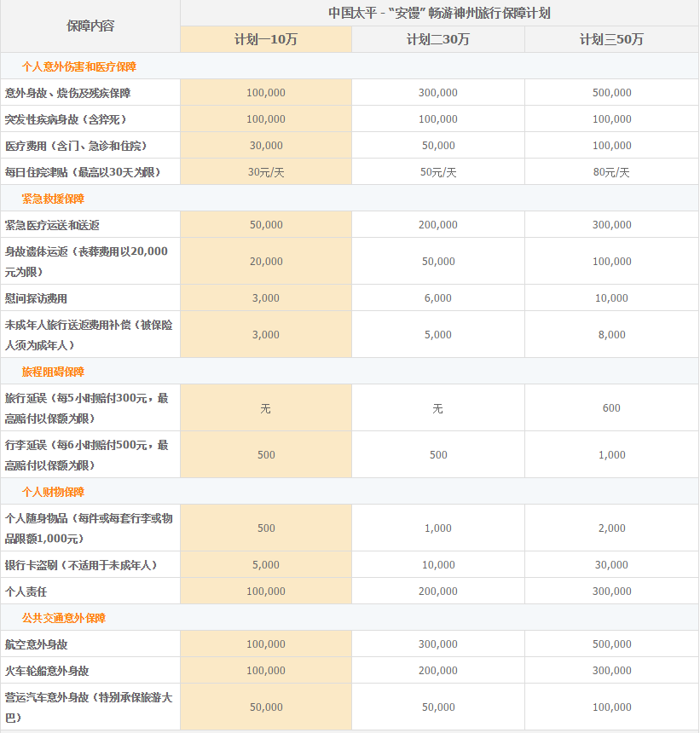Screen dimensions: 700x733
Task: Click the 突发性疾病身故（含猝死）row label
Action: pyautogui.click(x=66, y=119)
